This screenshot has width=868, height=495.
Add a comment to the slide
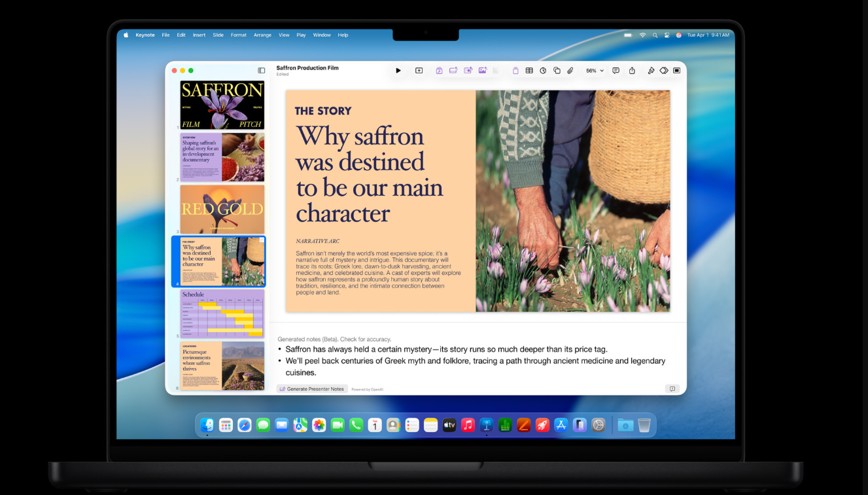pyautogui.click(x=616, y=70)
